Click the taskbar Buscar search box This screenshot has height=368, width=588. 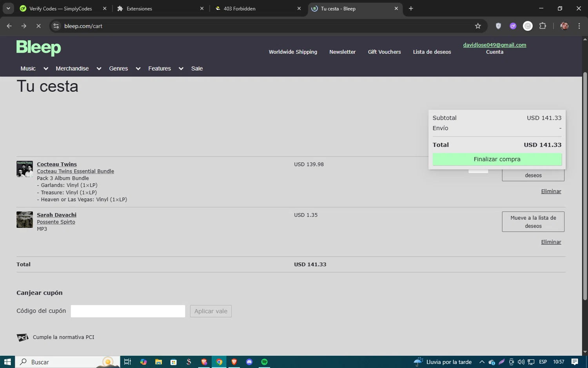(x=67, y=362)
